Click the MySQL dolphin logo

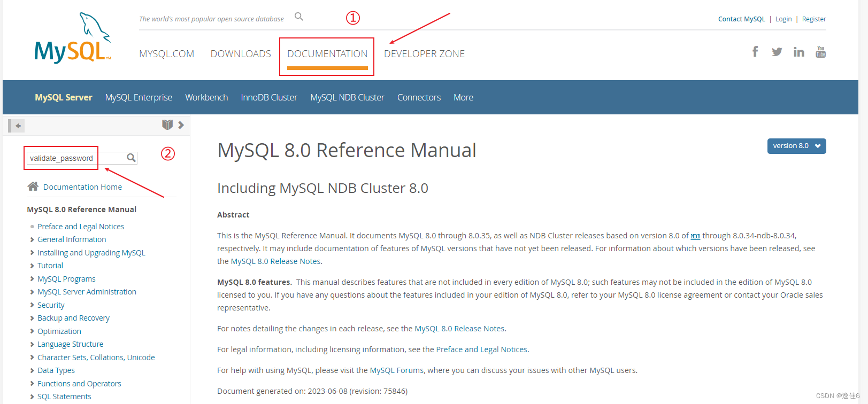(x=73, y=37)
